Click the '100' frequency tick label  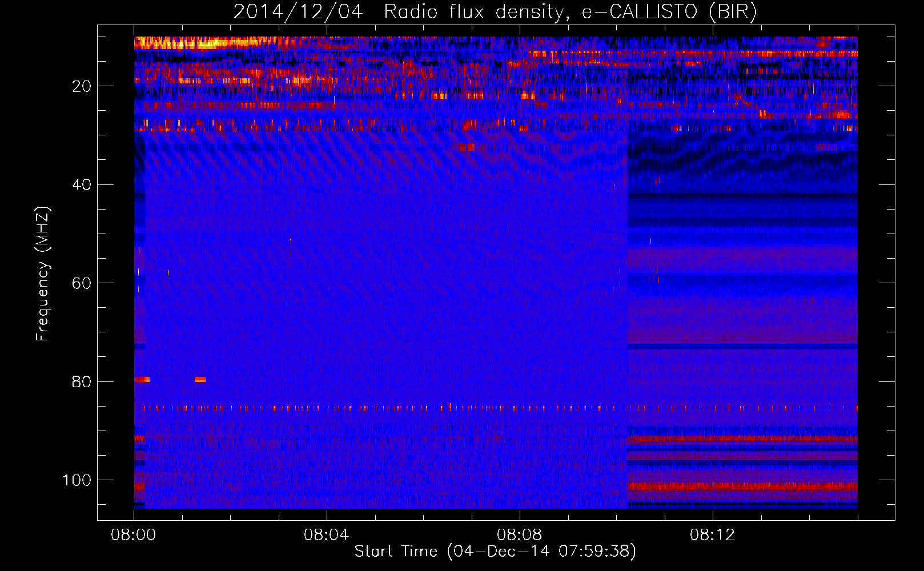click(x=77, y=480)
